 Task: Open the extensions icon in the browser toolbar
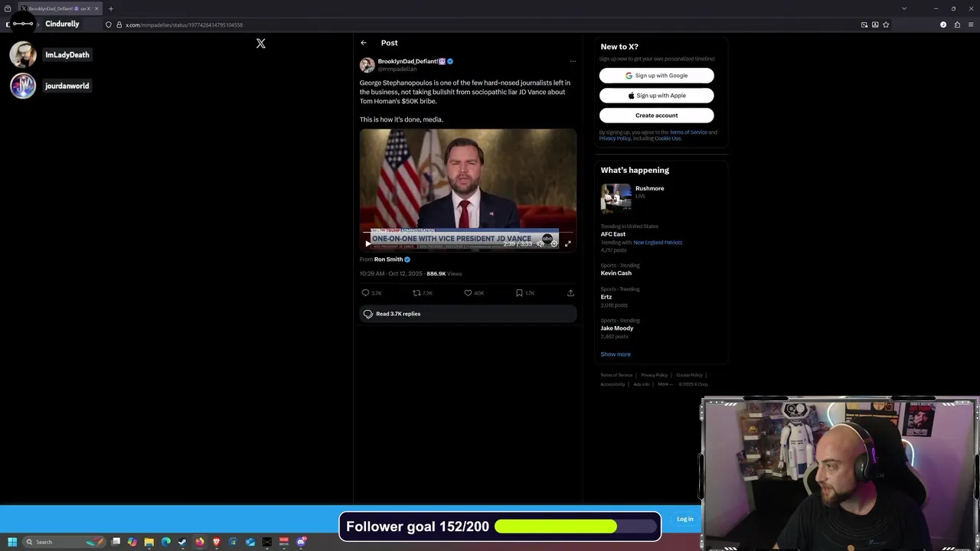(x=957, y=24)
